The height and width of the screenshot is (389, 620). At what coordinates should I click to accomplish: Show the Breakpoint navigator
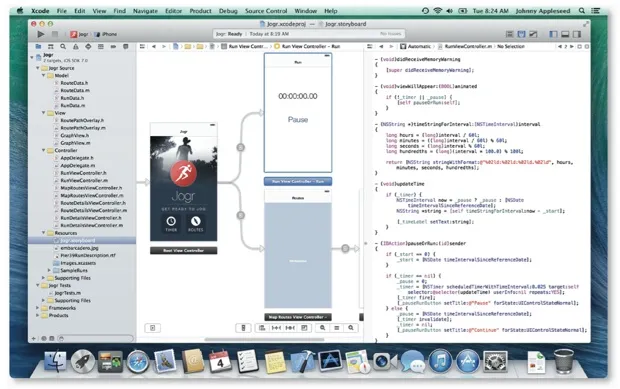[113, 47]
